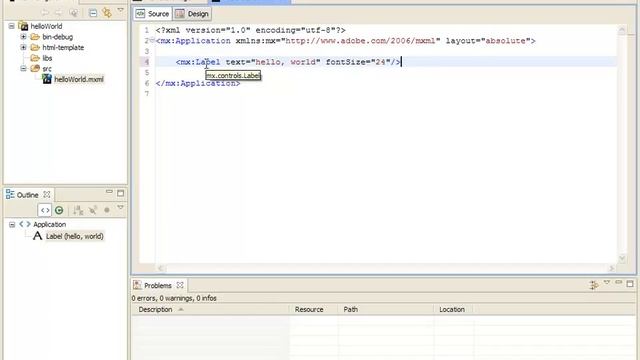
Task: Toggle the Outline circle filter button
Action: point(107,210)
